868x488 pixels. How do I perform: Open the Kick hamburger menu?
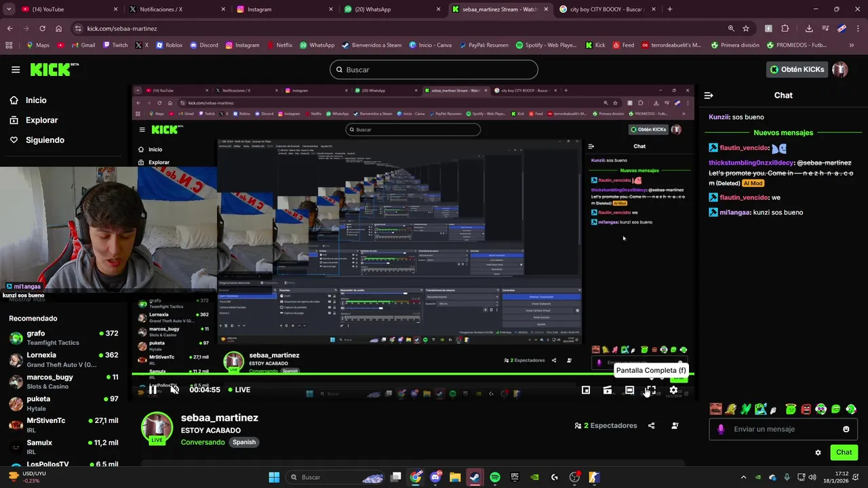pos(16,69)
